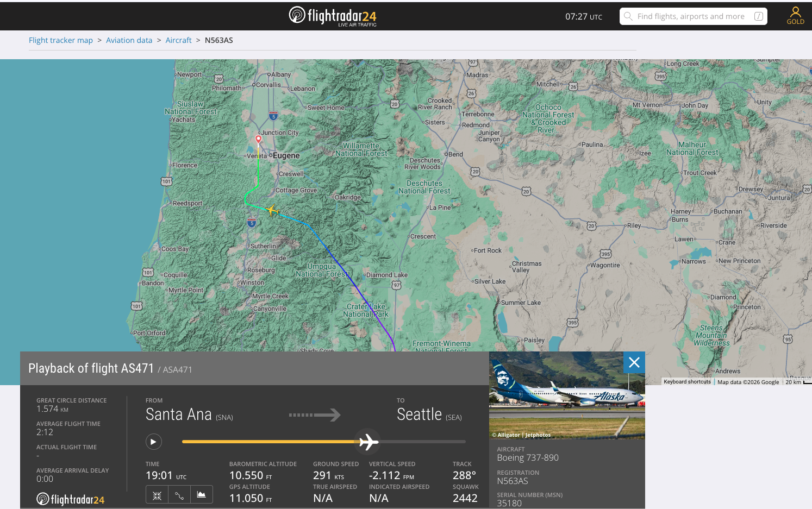Click the Diamond Lake label on map
Viewport: 812px width, 509px height.
(x=387, y=275)
